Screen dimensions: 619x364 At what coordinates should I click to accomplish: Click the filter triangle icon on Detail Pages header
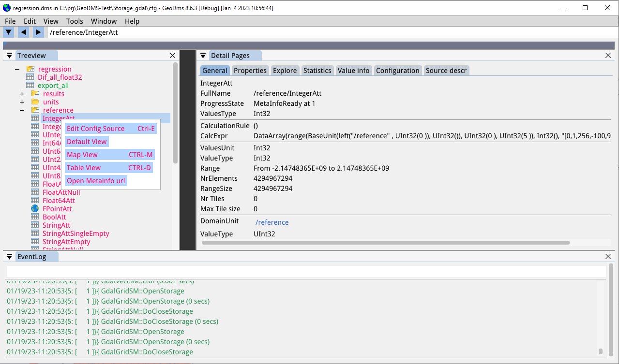tap(203, 55)
